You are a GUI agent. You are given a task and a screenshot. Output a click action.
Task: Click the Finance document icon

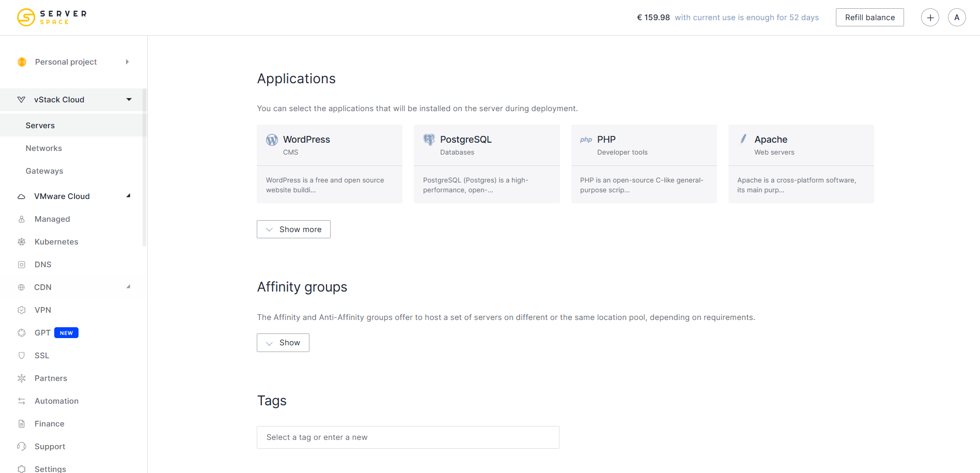coord(22,424)
